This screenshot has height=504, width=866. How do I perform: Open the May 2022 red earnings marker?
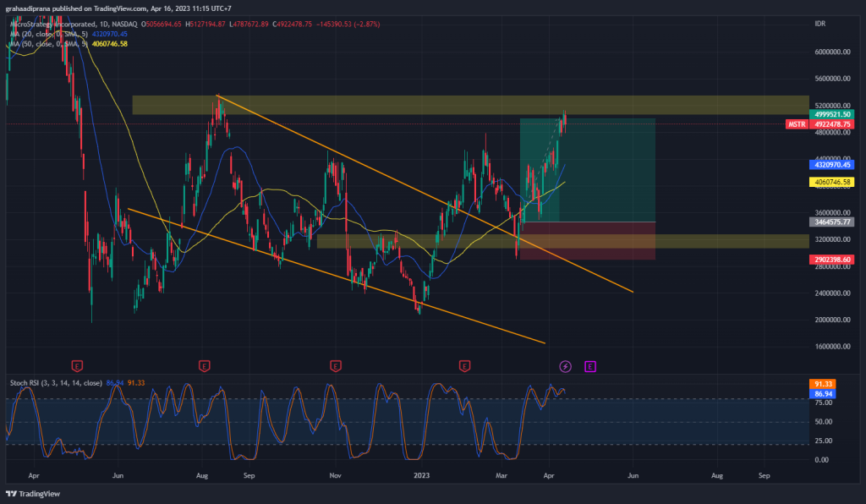click(x=77, y=366)
